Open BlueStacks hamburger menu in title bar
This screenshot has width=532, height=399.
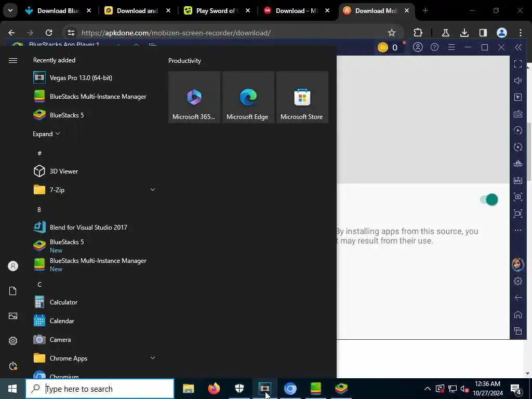[451, 47]
